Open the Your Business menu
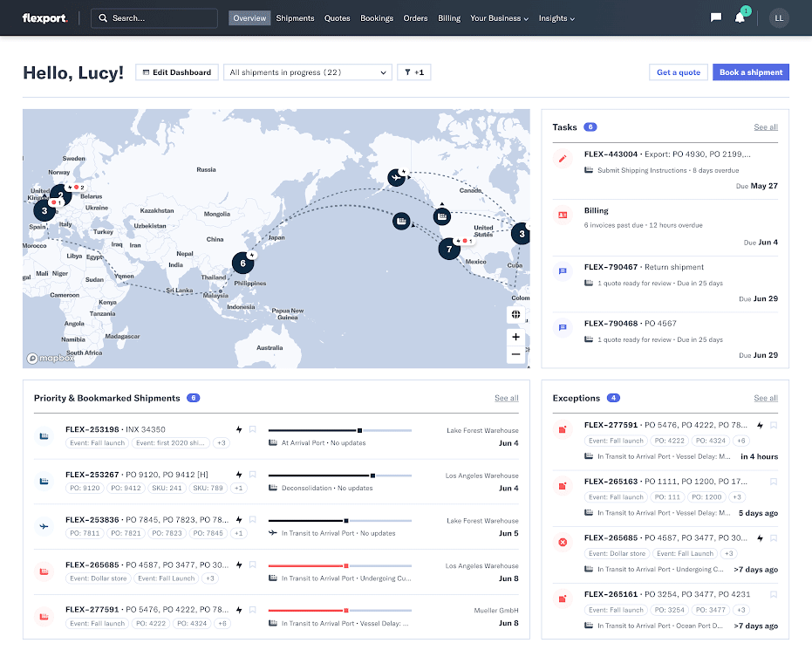Screen dimensions: 812x650 499,18
